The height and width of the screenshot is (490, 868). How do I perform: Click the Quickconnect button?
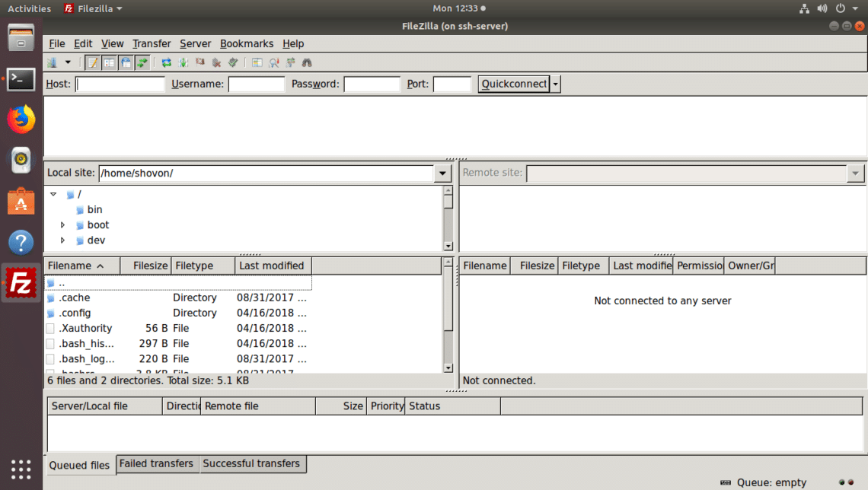pyautogui.click(x=514, y=84)
